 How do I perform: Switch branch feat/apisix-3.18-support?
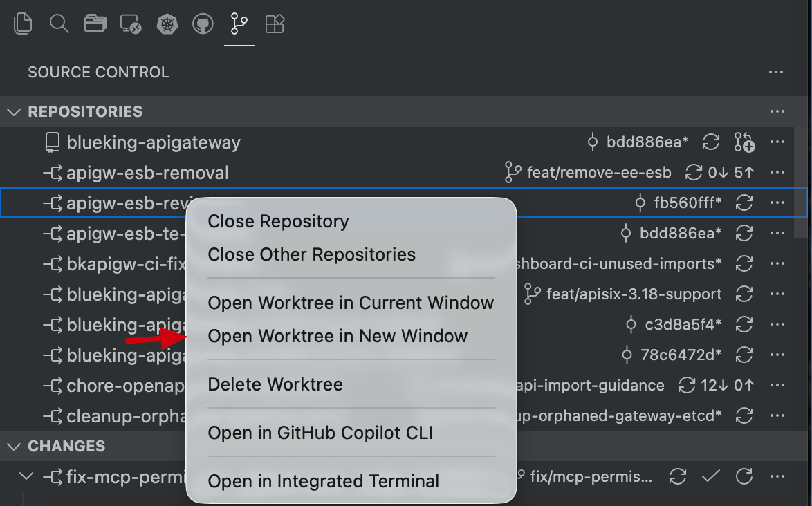(x=623, y=294)
